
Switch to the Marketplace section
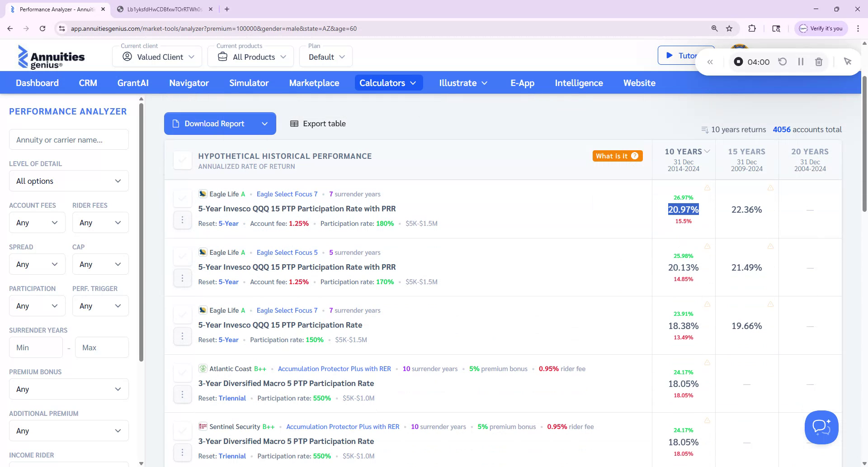[x=314, y=83]
